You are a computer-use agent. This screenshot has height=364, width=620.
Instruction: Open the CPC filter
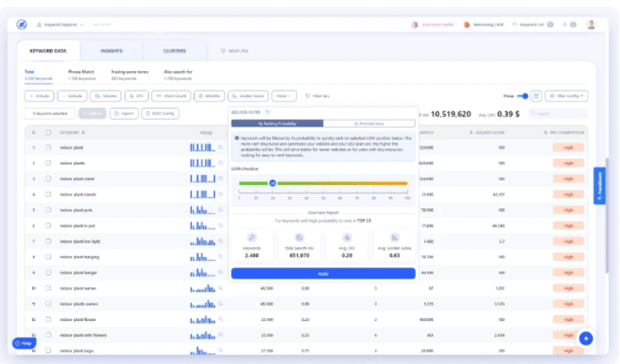136,96
